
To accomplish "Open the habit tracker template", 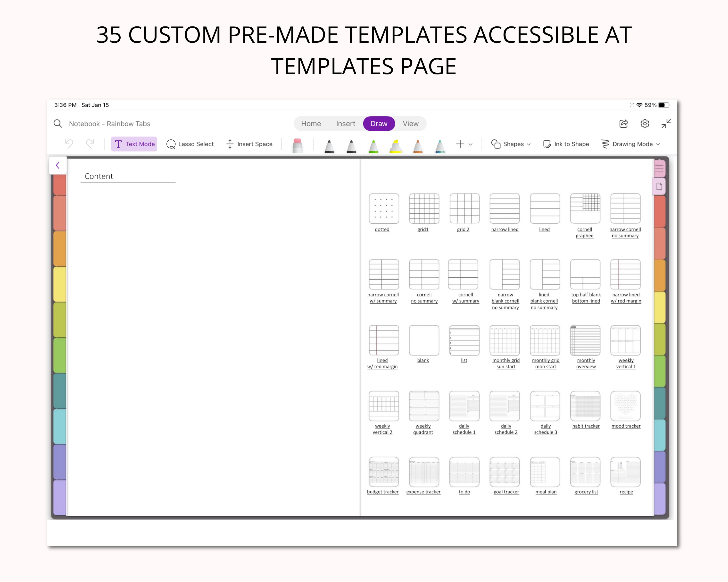I will (586, 406).
